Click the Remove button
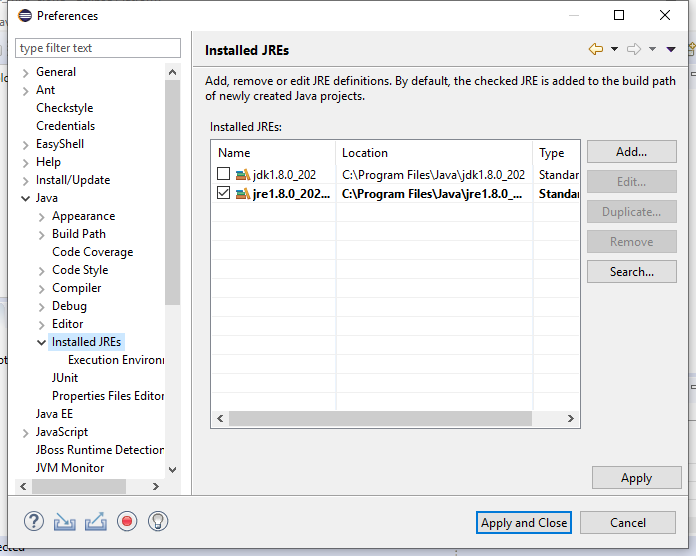Screen dimensions: 696x556 click(x=632, y=241)
